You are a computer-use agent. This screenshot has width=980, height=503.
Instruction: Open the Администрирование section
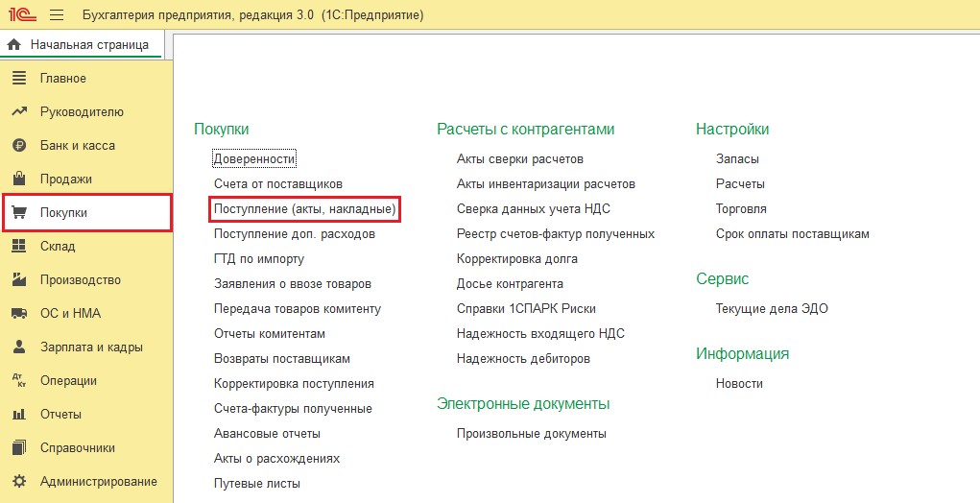pyautogui.click(x=99, y=481)
